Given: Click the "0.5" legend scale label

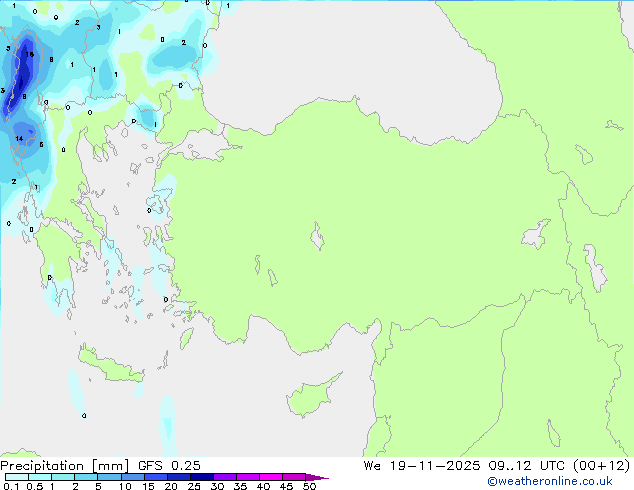Looking at the screenshot, I should (x=34, y=486).
